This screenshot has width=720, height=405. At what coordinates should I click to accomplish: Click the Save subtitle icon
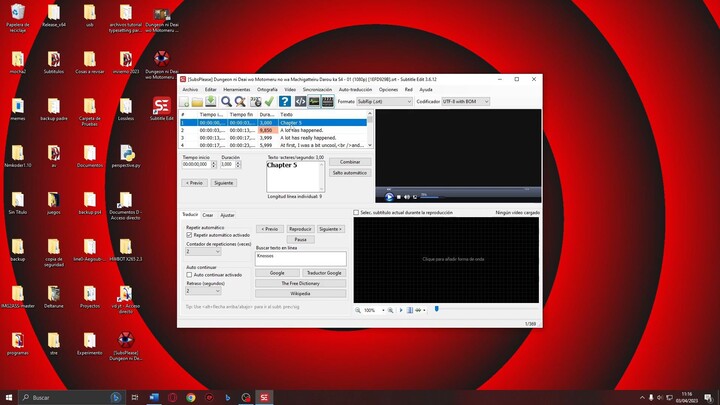212,101
